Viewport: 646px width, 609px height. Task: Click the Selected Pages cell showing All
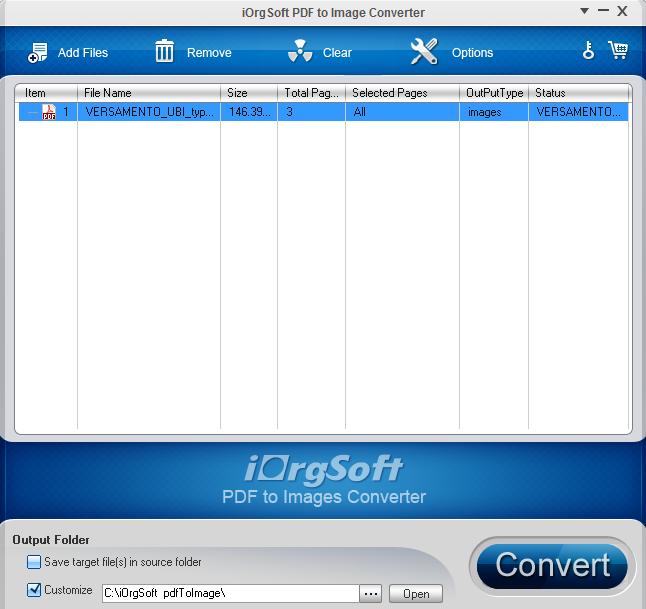click(x=403, y=112)
